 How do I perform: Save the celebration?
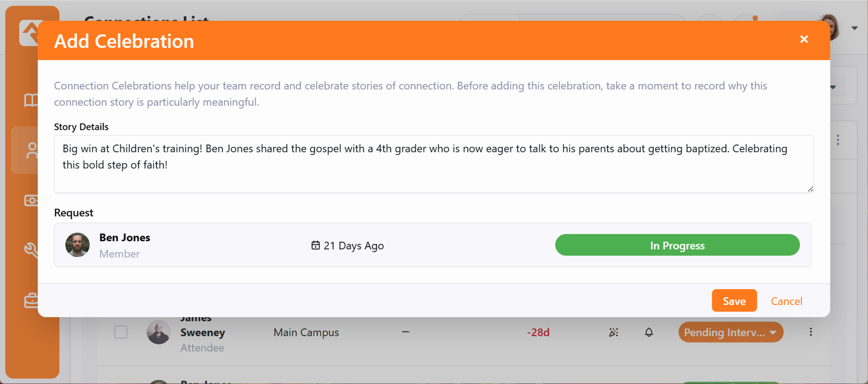pos(734,301)
